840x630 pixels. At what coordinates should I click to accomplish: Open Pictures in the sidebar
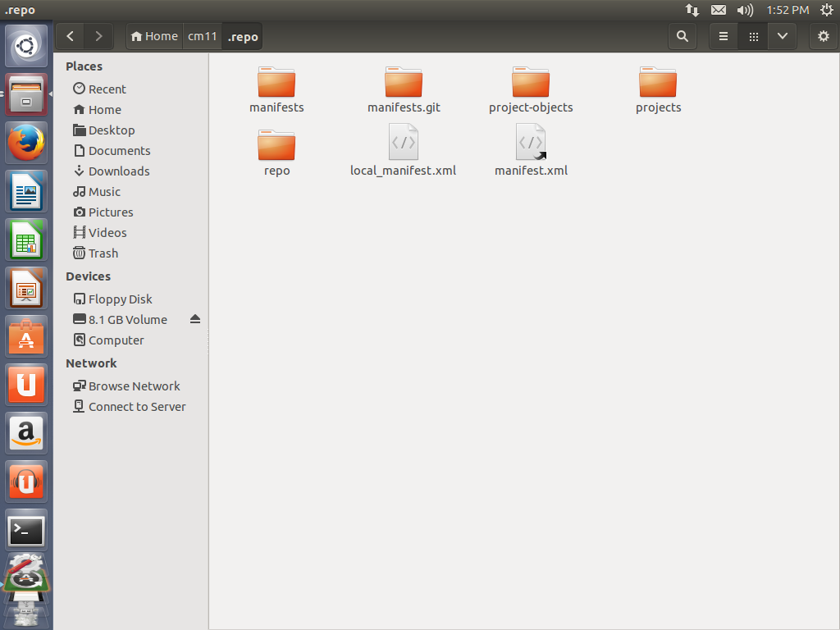click(x=131, y=212)
